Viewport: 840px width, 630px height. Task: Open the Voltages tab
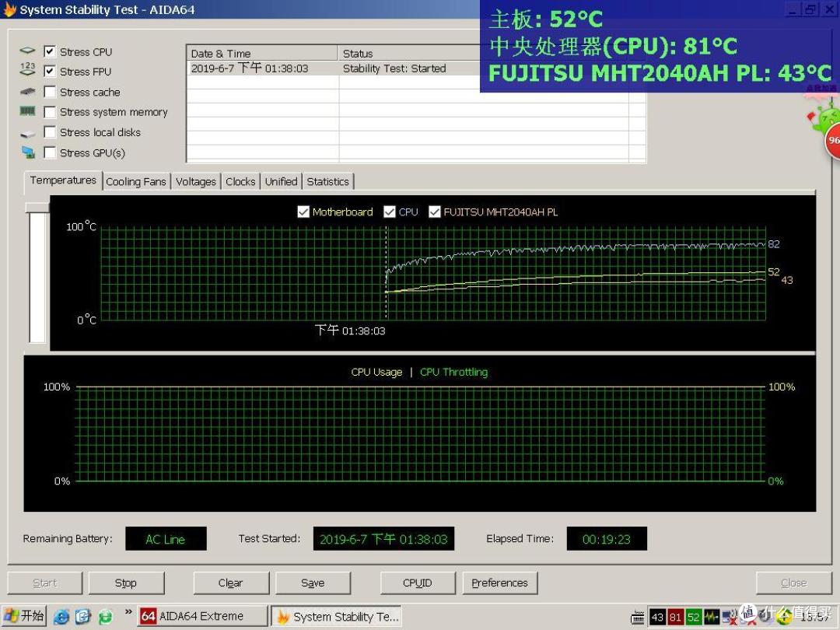tap(195, 181)
